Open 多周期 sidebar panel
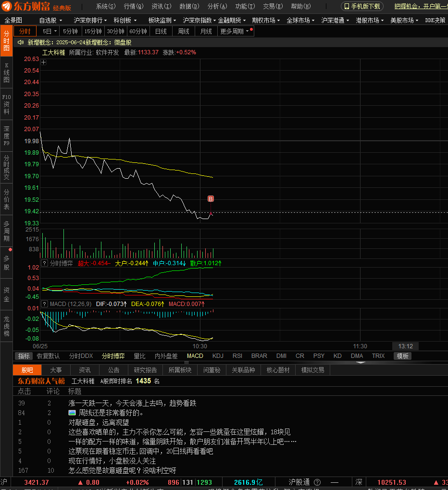This screenshot has width=448, height=490. (x=6, y=231)
